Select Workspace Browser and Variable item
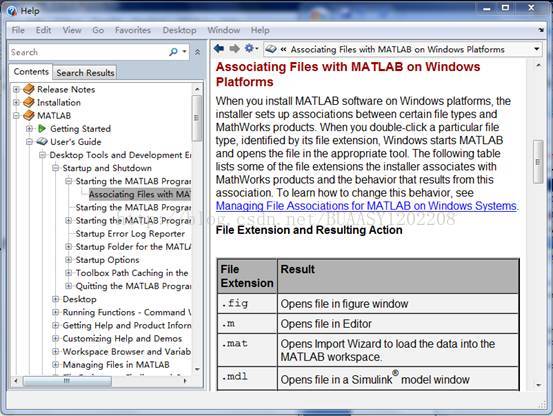 [127, 351]
